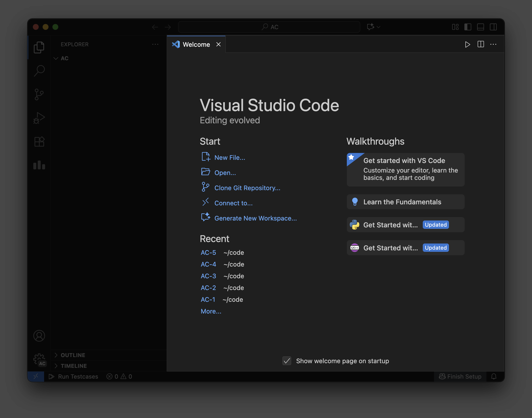Screen dimensions: 532x418
Task: Open the Run and Debug view
Action: pos(39,118)
